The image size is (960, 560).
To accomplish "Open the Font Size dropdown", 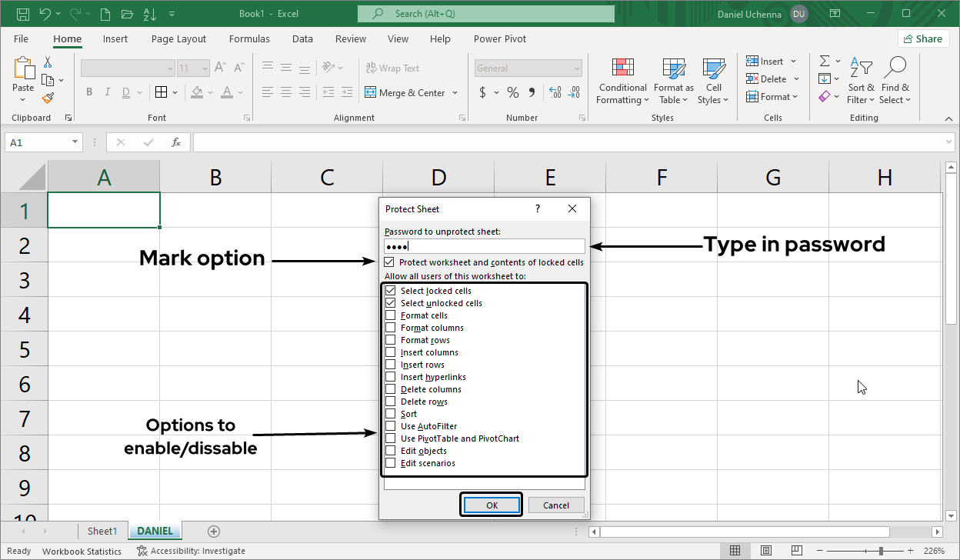I will point(205,68).
